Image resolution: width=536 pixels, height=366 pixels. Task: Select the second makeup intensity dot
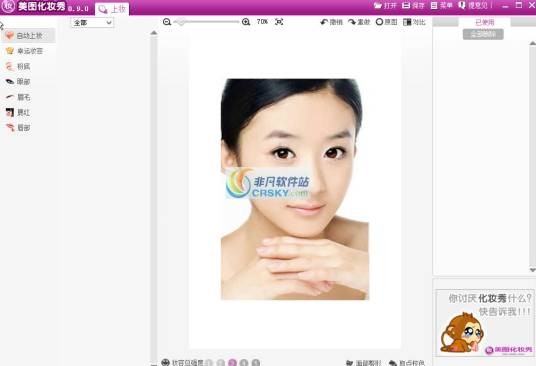click(221, 363)
